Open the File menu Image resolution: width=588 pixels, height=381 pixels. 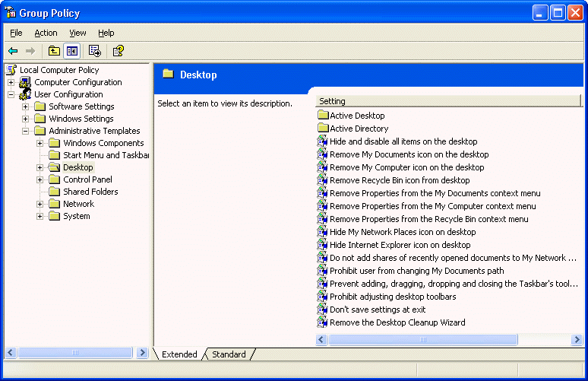pos(16,33)
